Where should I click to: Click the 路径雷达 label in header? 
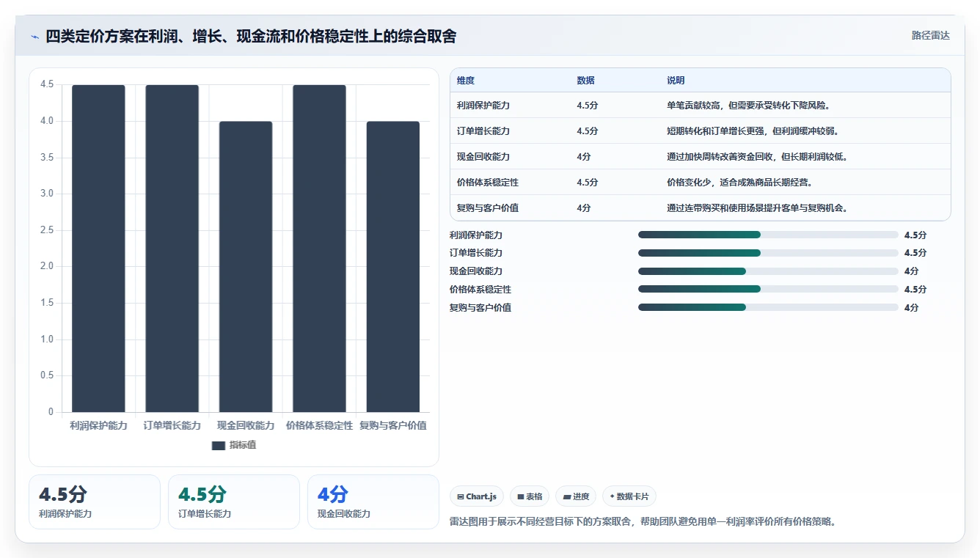(930, 35)
